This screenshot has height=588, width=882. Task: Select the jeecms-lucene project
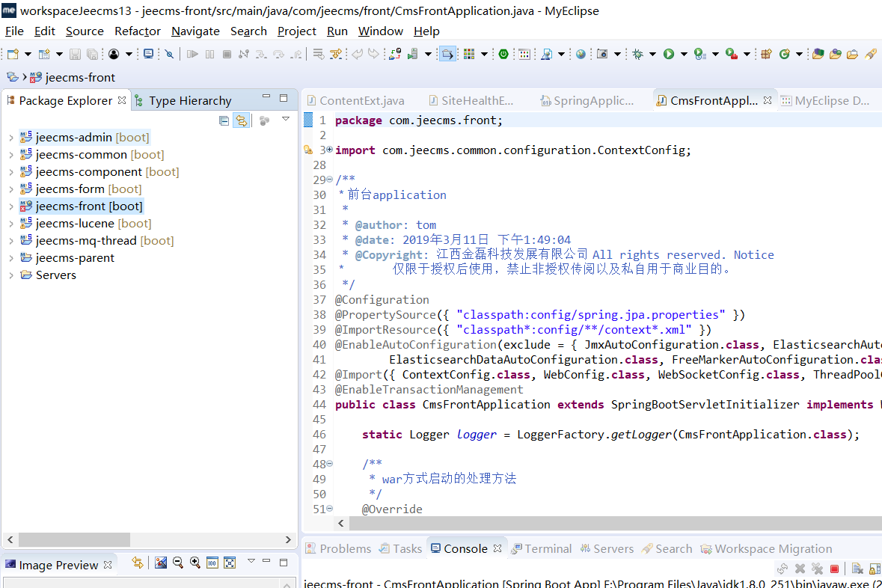pos(75,224)
